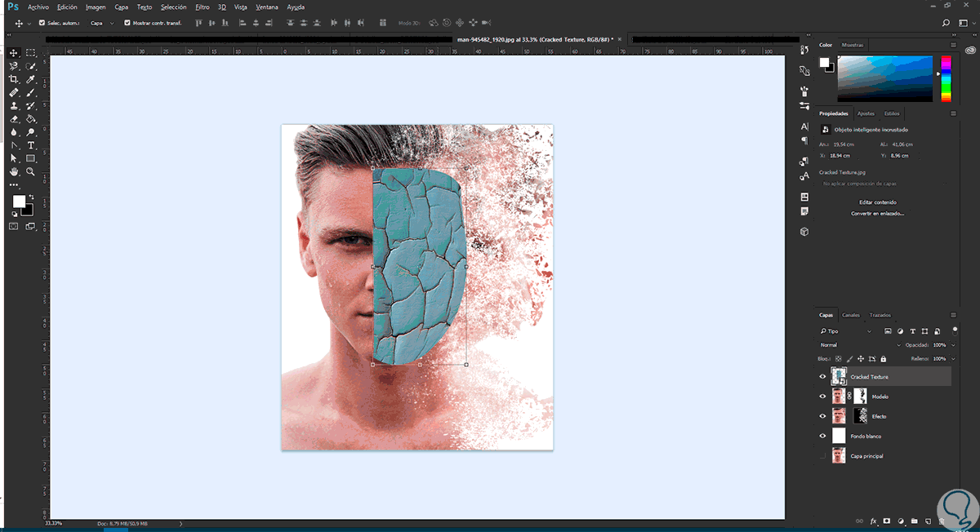
Task: Hide the Modelo layer eye
Action: tap(822, 396)
